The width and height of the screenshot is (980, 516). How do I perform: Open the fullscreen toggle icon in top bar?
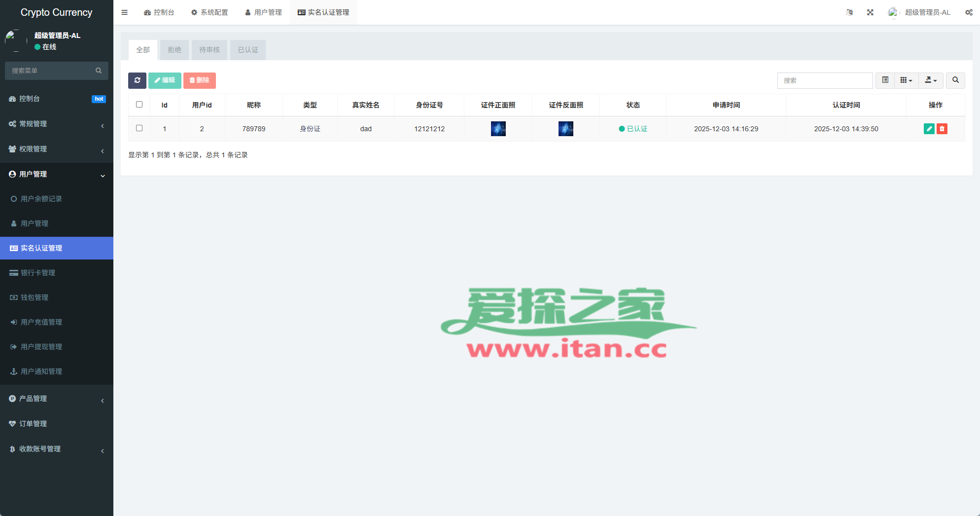(x=870, y=12)
